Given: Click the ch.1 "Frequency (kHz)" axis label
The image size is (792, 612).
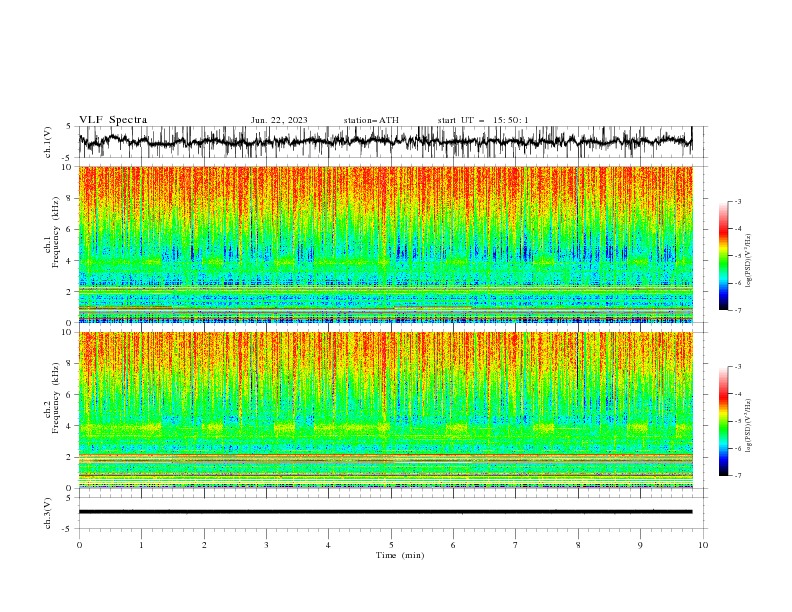Looking at the screenshot, I should [x=55, y=233].
